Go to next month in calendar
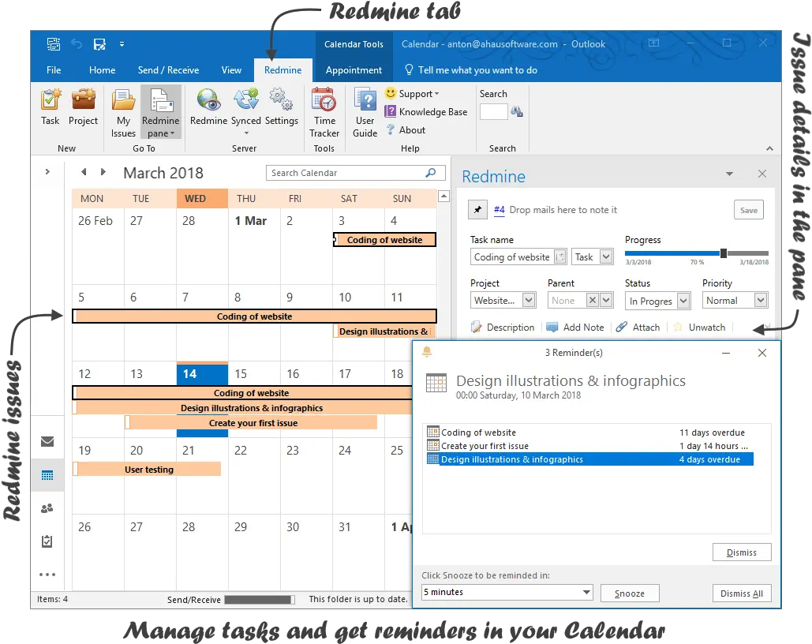This screenshot has width=812, height=644. pos(103,171)
